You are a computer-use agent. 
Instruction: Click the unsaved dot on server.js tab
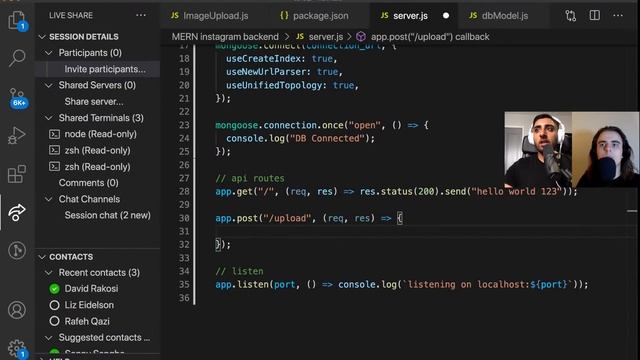tap(446, 16)
